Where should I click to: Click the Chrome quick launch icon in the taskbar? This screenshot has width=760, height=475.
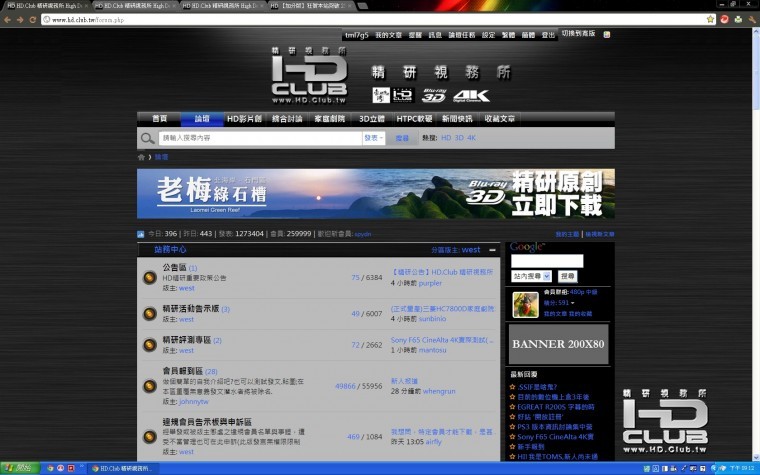pyautogui.click(x=50, y=468)
